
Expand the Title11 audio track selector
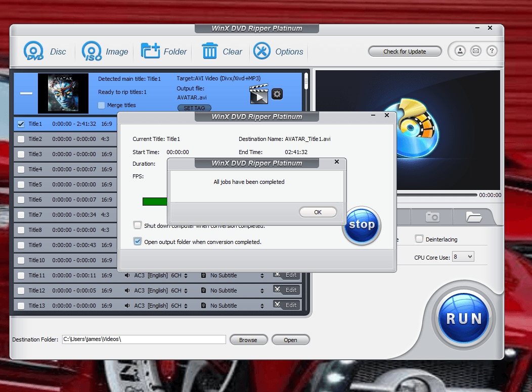tap(186, 275)
